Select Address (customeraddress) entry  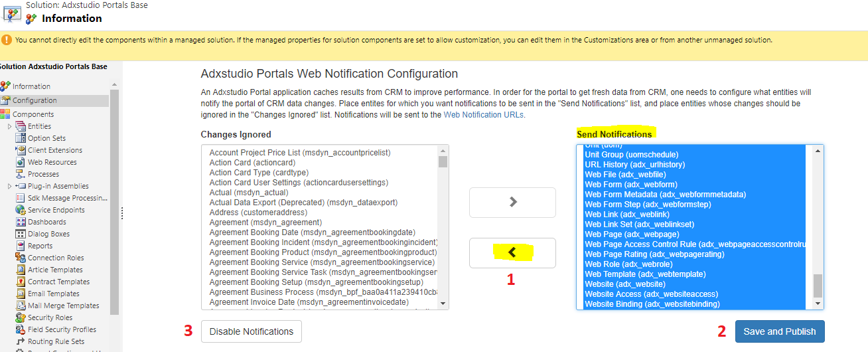point(258,213)
